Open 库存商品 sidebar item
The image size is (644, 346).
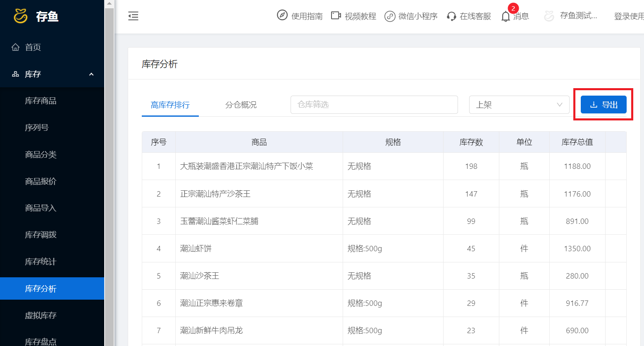click(x=52, y=101)
